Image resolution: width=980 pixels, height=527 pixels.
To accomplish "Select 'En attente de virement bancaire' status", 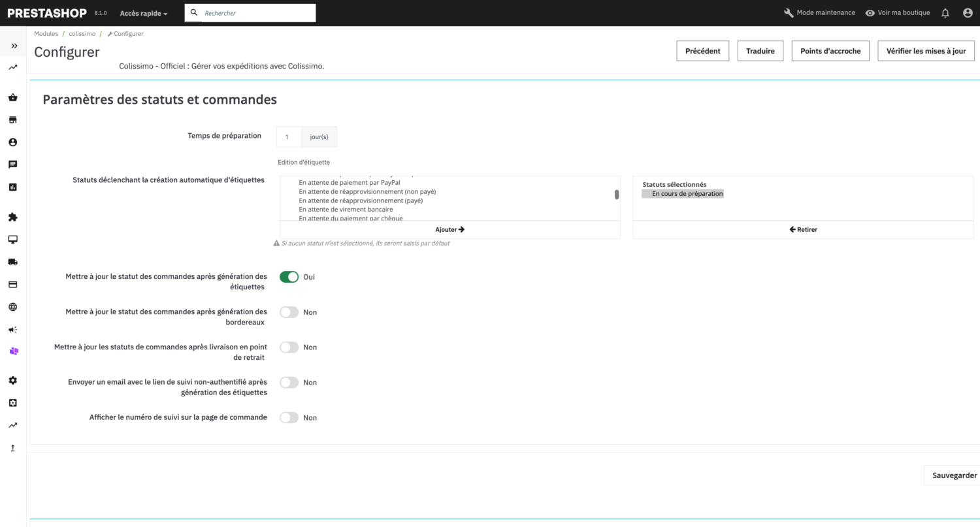I will point(346,209).
